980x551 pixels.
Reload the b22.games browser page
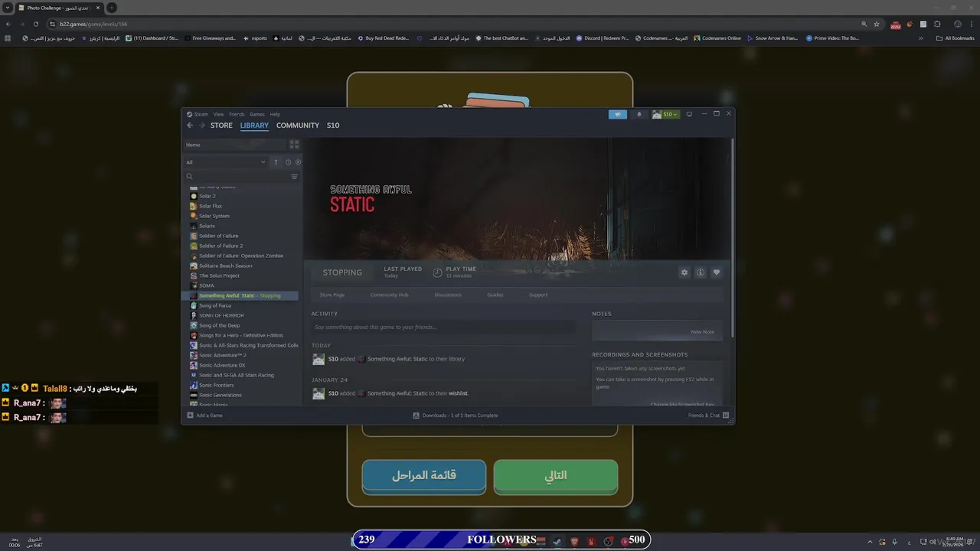[35, 24]
